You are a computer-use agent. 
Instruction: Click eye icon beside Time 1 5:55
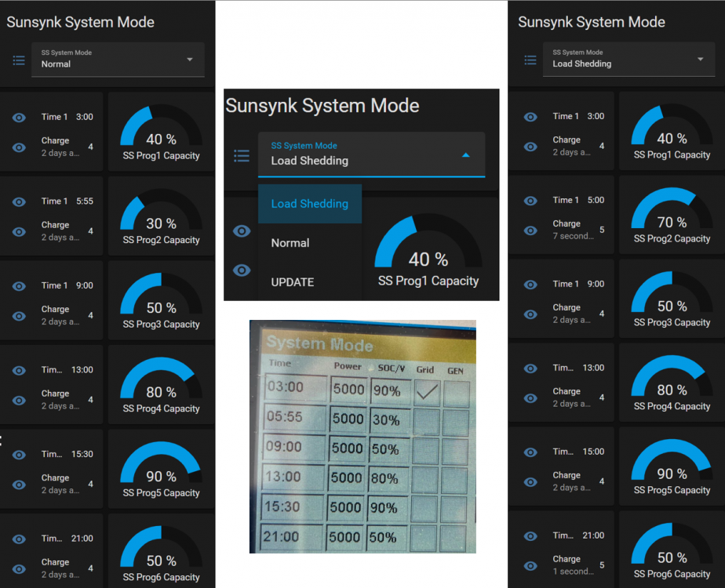tap(19, 201)
